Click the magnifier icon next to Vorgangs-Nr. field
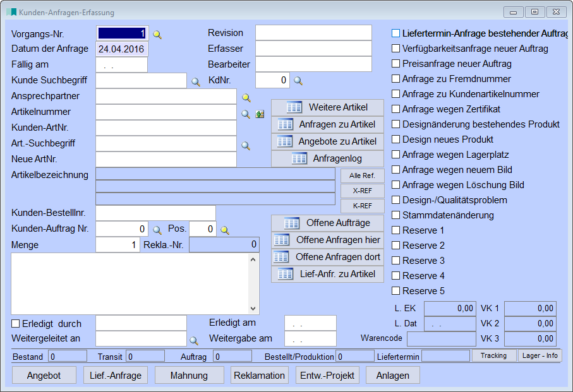 pyautogui.click(x=157, y=34)
